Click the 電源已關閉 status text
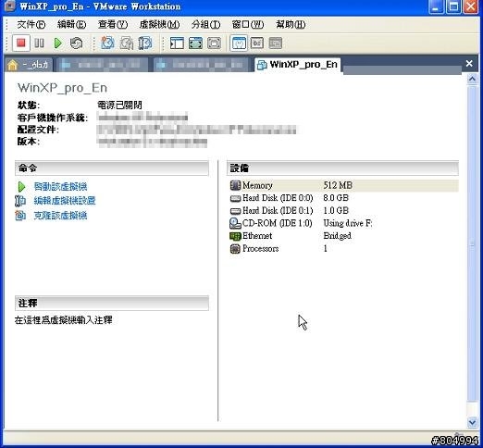This screenshot has width=483, height=448. [119, 106]
